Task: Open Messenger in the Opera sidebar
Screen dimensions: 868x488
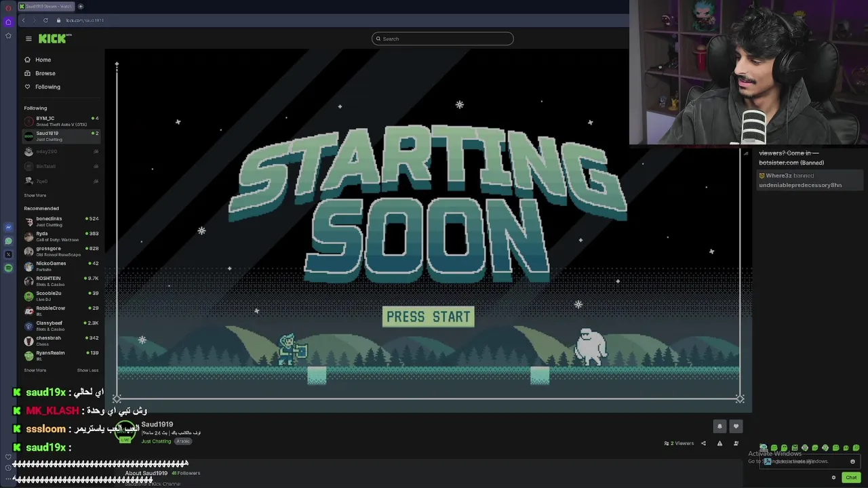Action: (x=8, y=228)
